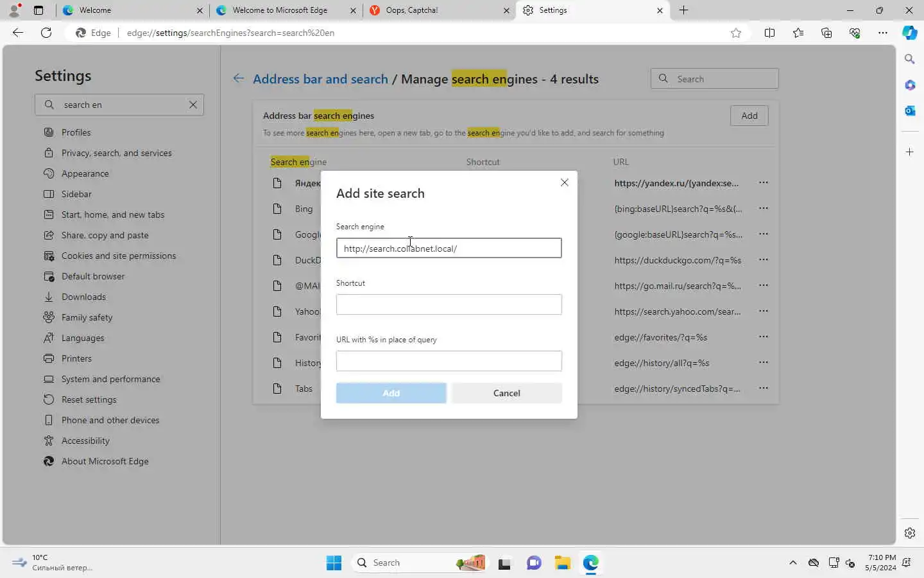Open more actions for go.mail.ru row
The image size is (924, 578).
(x=763, y=285)
